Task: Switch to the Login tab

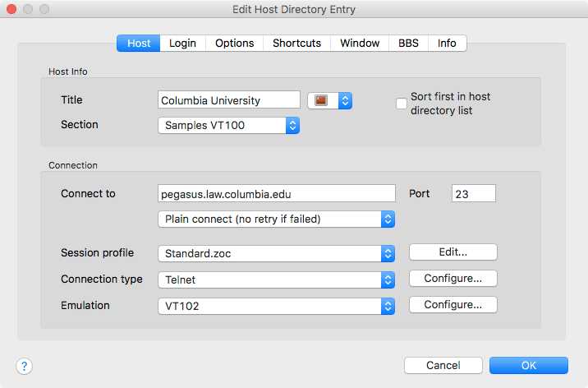Action: coord(182,43)
